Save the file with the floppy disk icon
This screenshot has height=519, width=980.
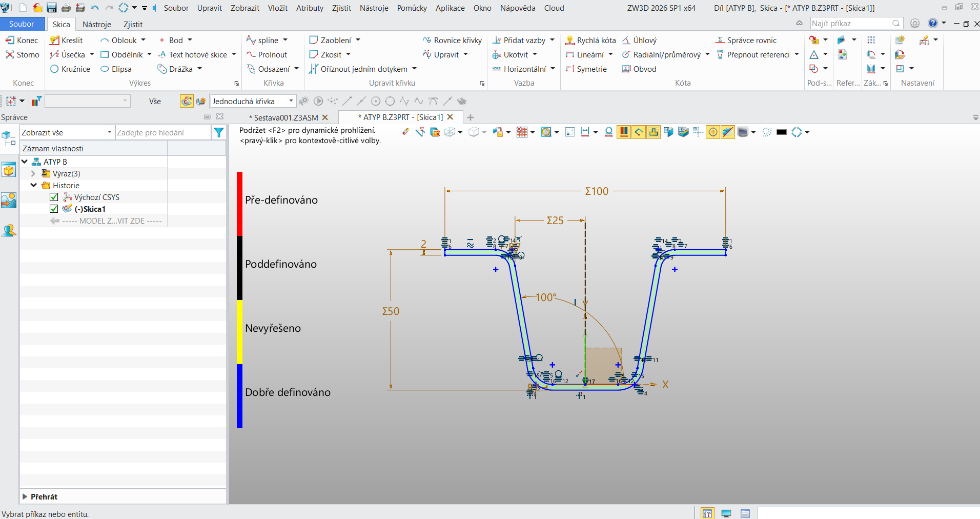[51, 8]
